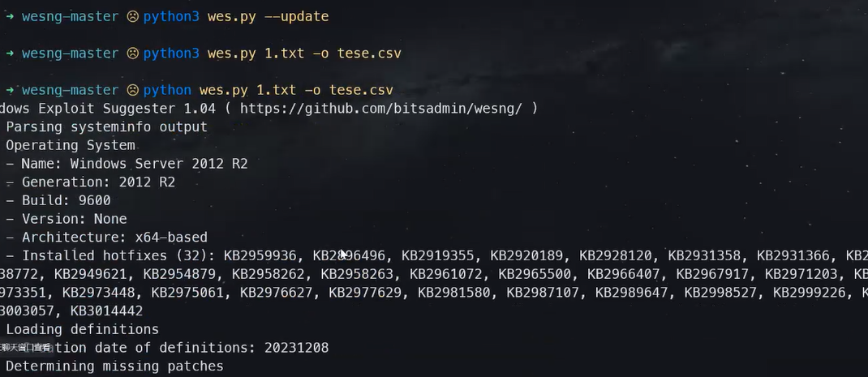This screenshot has width=868, height=377.
Task: Click wesng-master directory name on the first prompt
Action: point(71,16)
